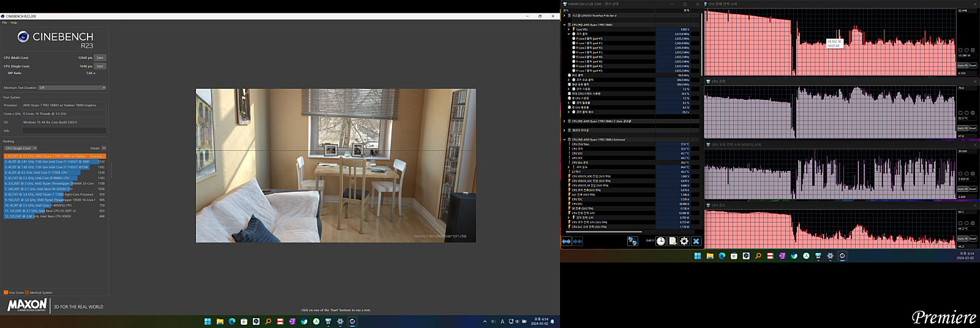Open File Explorer on right monitor taskbar
980x328 pixels.
(710, 256)
